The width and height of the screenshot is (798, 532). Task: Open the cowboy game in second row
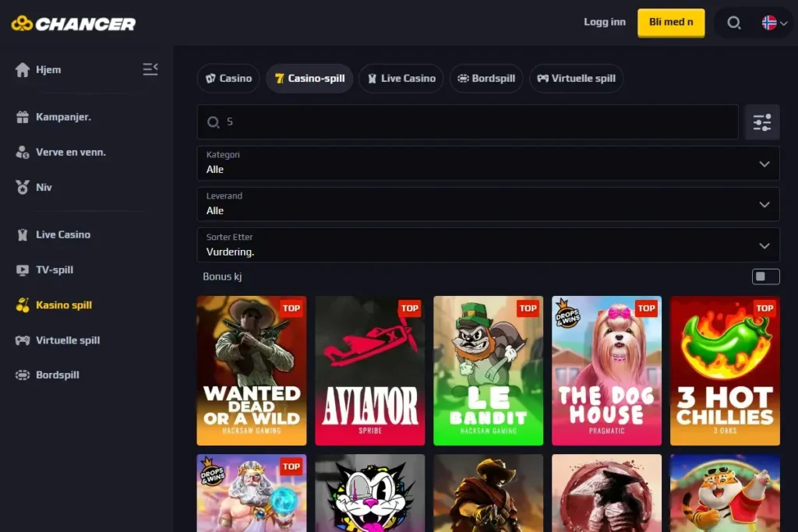pyautogui.click(x=488, y=493)
